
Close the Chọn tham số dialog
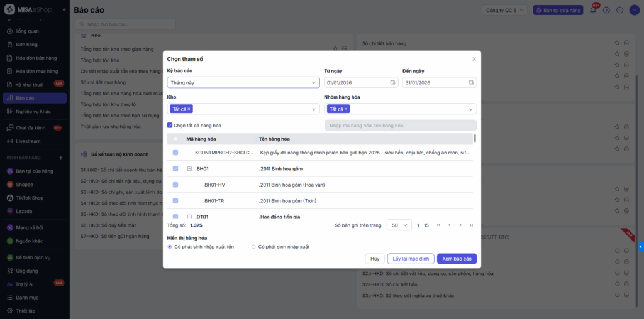pos(474,59)
